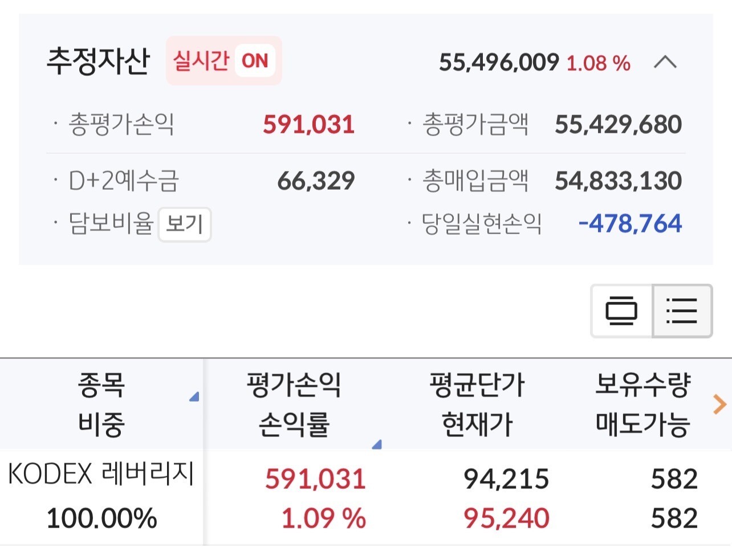Open the KODEX 레버리지 stock row
Viewport: 732px width, 560px height.
click(x=101, y=474)
